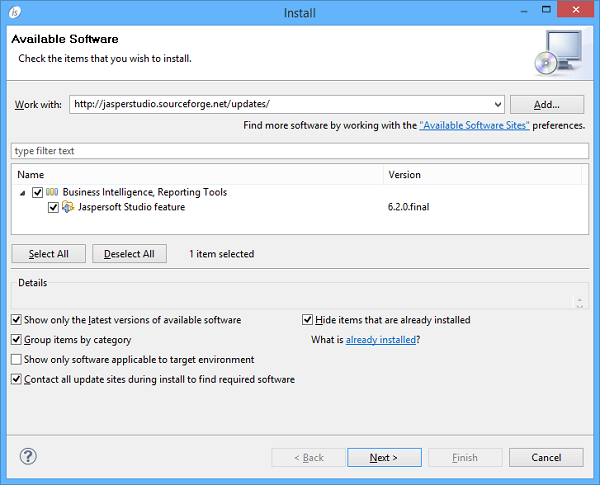
Task: Uncheck Business Intelligence, Reporting Tools checkbox
Action: tap(37, 192)
